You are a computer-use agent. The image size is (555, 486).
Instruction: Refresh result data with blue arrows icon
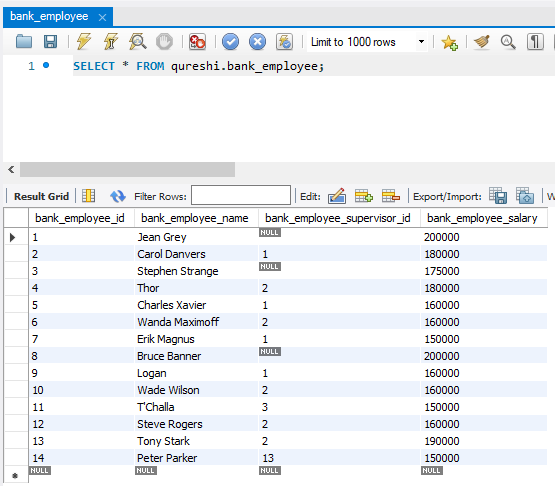pyautogui.click(x=118, y=196)
